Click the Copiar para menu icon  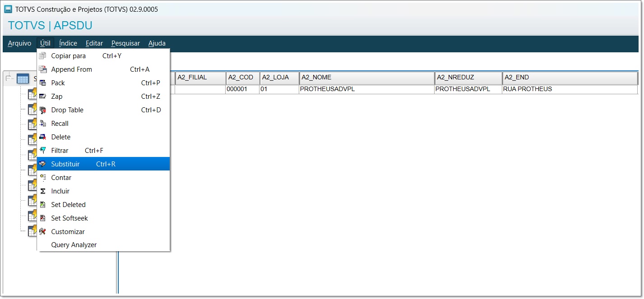click(x=42, y=56)
